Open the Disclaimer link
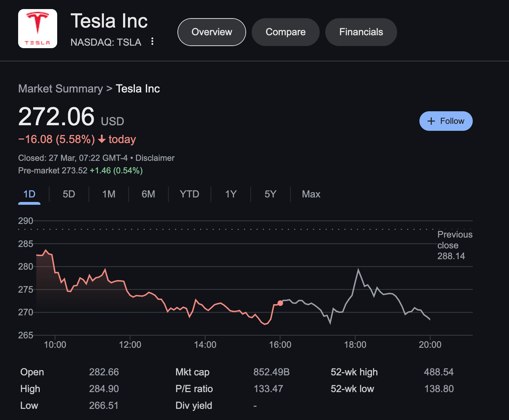Screen dimensions: 509x420 coord(155,158)
